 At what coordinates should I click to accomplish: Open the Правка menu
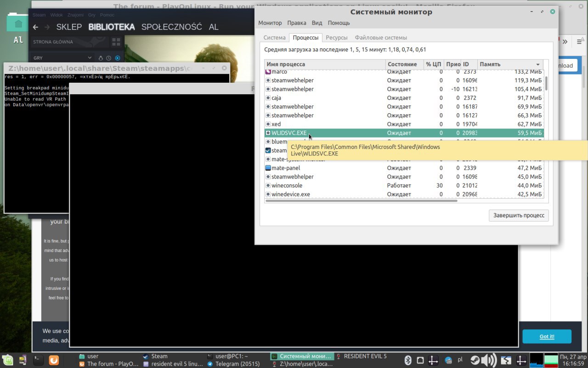click(x=297, y=23)
